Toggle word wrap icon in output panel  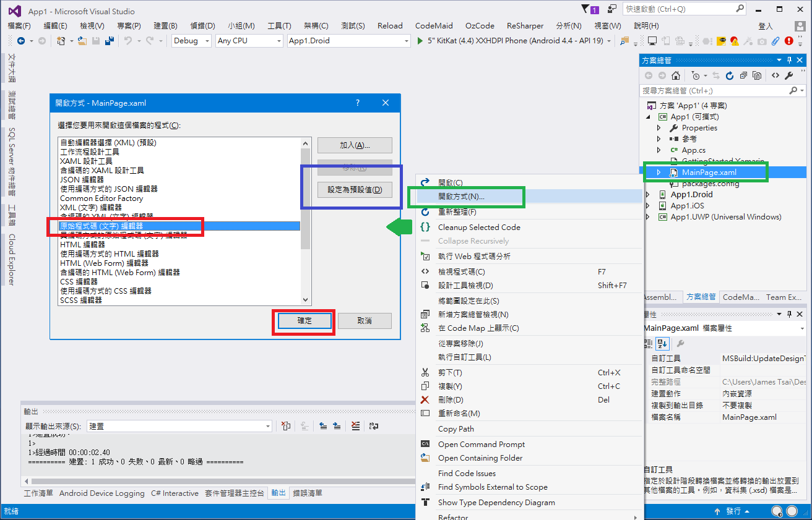point(374,426)
